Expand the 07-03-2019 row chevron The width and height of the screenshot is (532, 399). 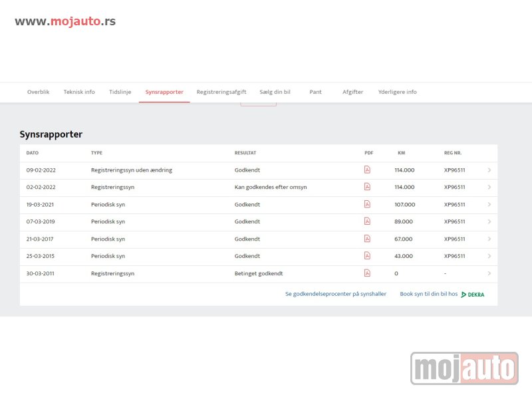489,221
